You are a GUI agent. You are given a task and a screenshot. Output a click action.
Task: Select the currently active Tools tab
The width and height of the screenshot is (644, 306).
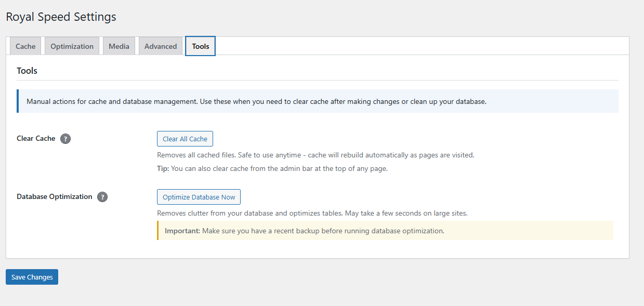point(200,46)
